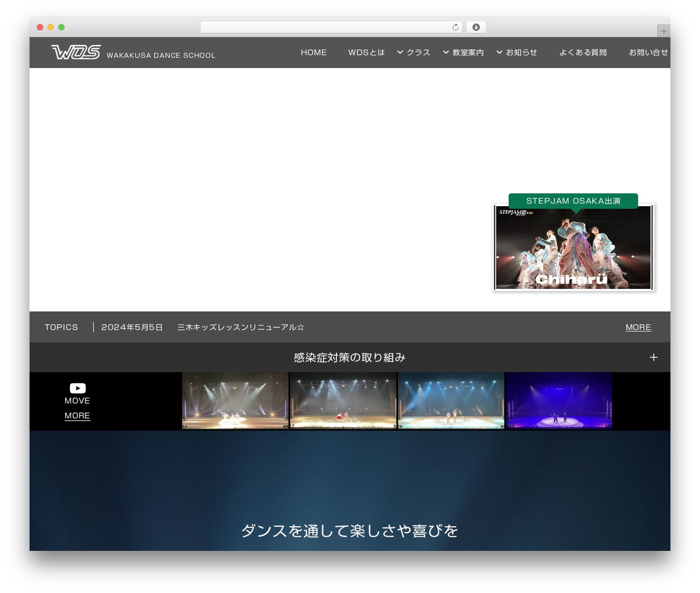Open the WDSとは menu item
Screen dimensions: 700x593
tap(366, 53)
